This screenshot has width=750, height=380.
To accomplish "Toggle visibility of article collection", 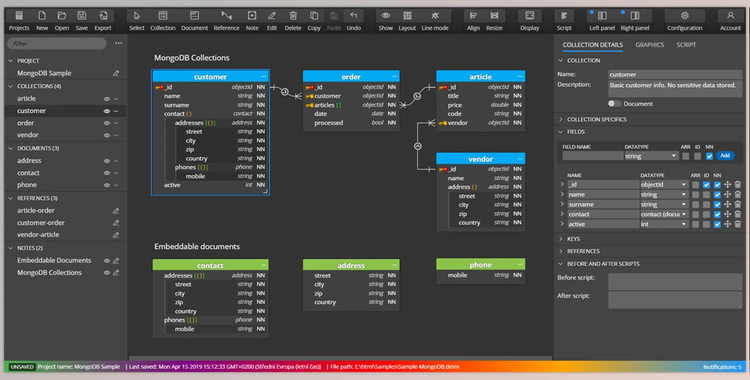I will [x=107, y=99].
